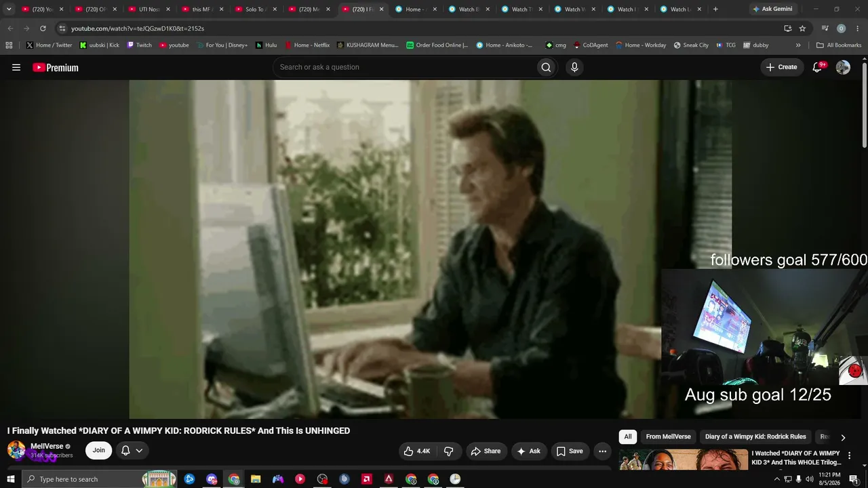Switch to the 'Solo To' tab
The height and width of the screenshot is (488, 868).
254,9
